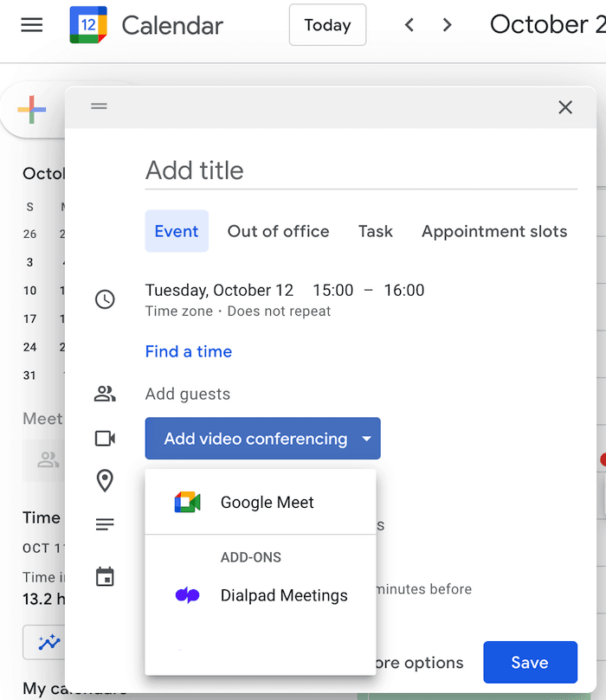Click the location pin icon
This screenshot has height=700, width=606.
tap(105, 480)
